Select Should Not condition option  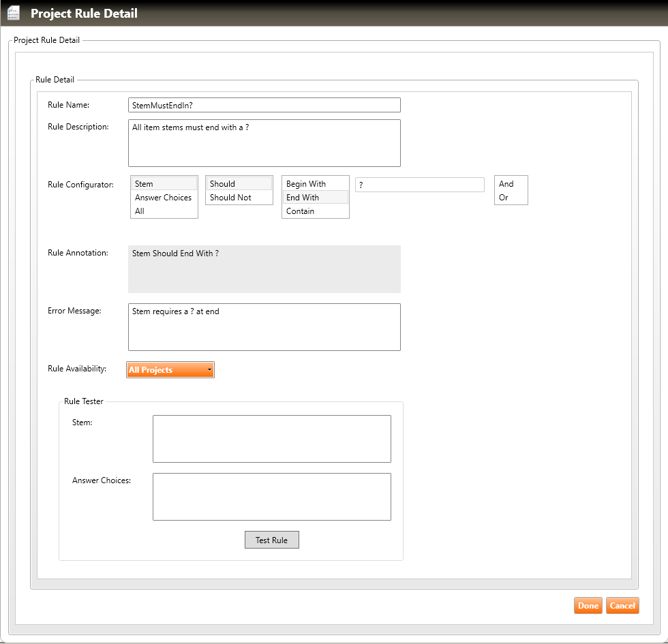pos(239,198)
